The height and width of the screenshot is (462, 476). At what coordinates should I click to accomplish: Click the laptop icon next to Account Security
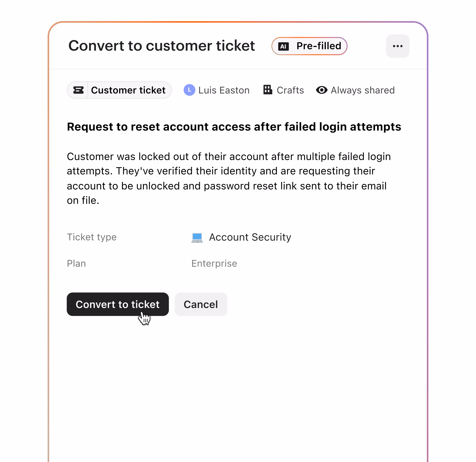[x=197, y=237]
